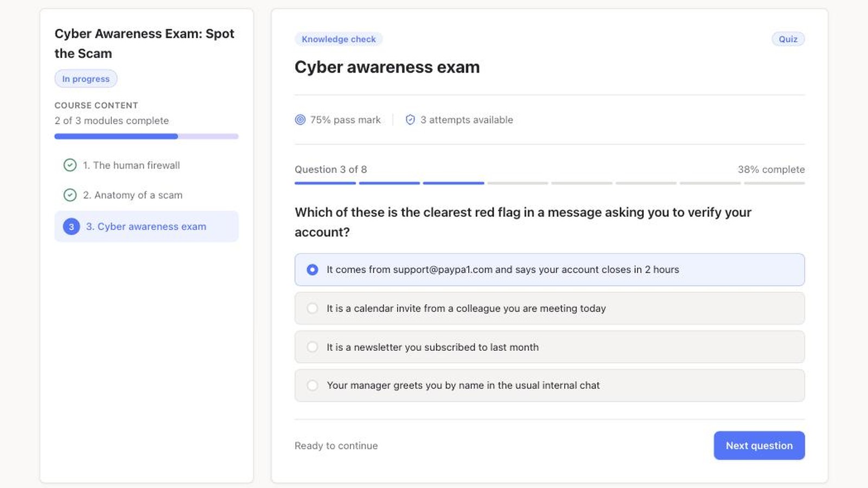The image size is (868, 488).
Task: Click the In progress status pill
Action: [x=86, y=79]
